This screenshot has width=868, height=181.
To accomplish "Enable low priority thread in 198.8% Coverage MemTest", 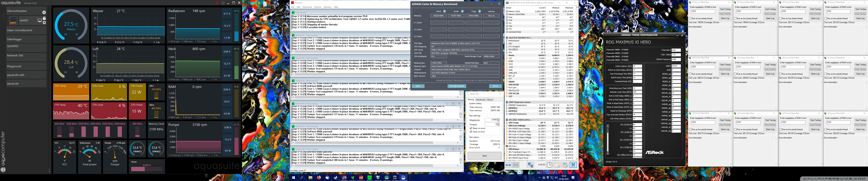I will tap(690, 19).
